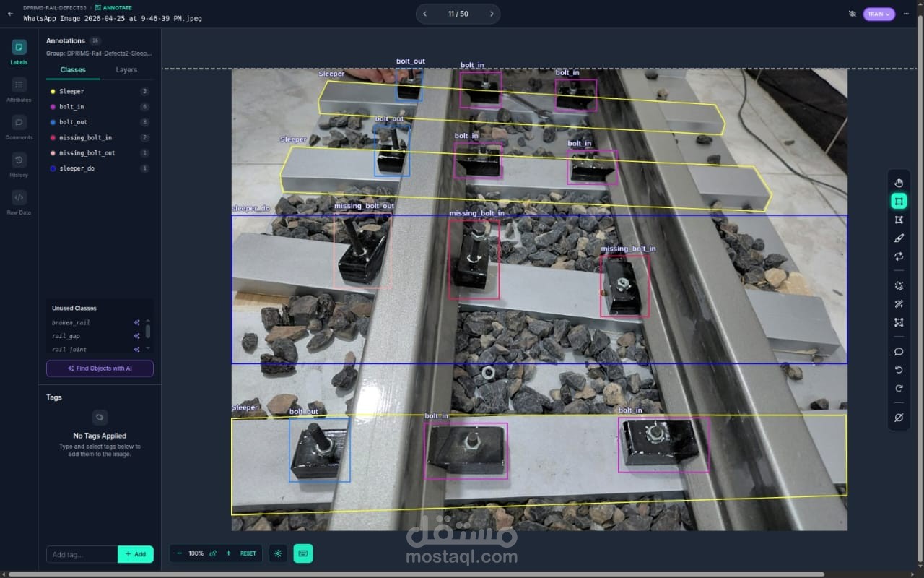This screenshot has height=578, width=924.
Task: Click the repeat previous annotations tool
Action: [x=899, y=256]
